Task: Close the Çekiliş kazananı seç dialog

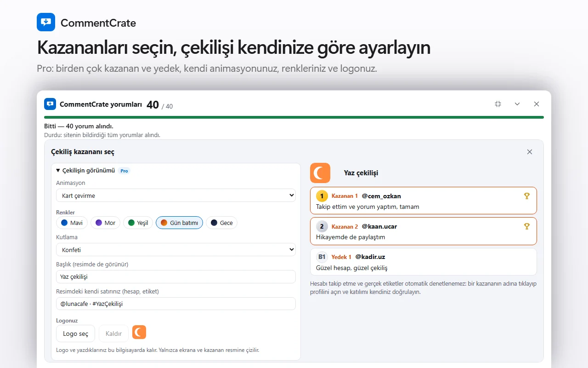Action: coord(530,152)
